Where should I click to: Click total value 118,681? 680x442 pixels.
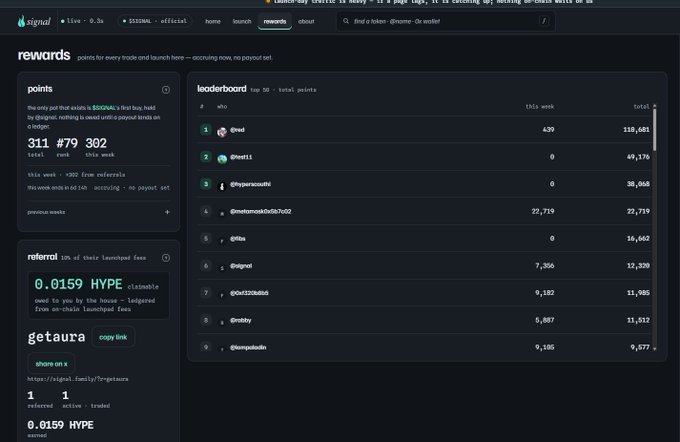(x=636, y=130)
